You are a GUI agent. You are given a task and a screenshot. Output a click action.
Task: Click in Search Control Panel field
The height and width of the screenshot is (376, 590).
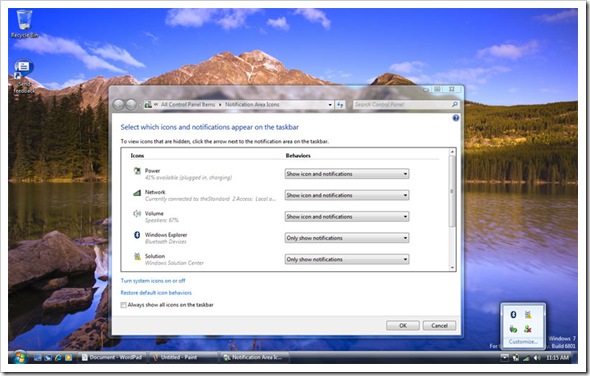(401, 104)
